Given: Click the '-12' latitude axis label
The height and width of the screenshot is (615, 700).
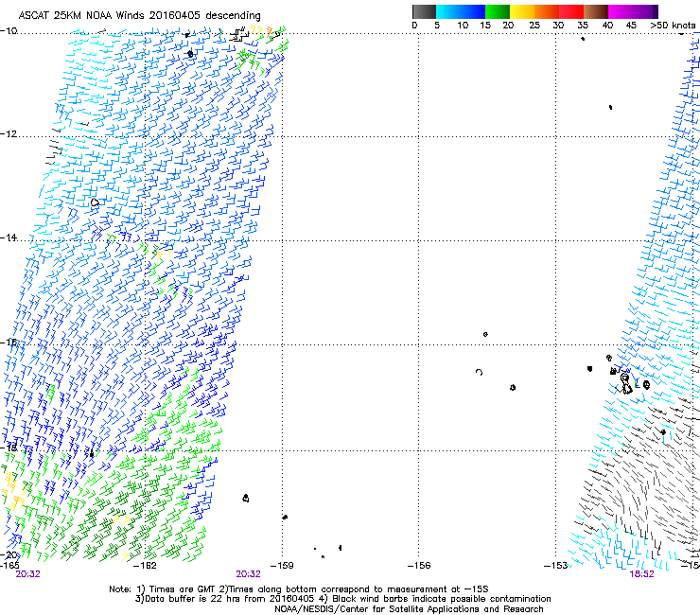Looking at the screenshot, I should pos(9,134).
